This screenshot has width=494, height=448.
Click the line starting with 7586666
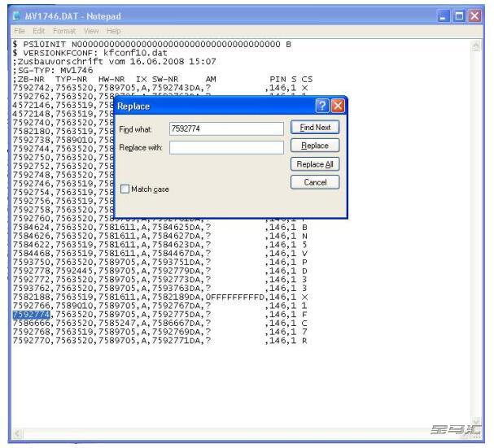pos(160,324)
